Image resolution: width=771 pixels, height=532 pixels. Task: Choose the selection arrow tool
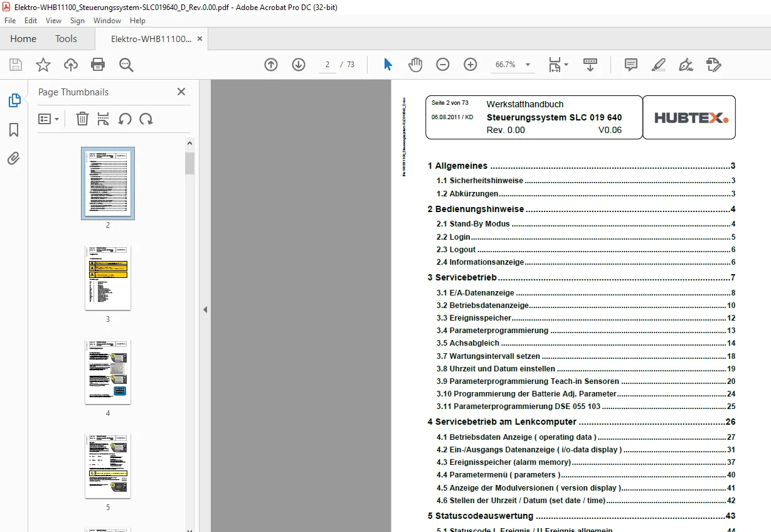(x=388, y=65)
